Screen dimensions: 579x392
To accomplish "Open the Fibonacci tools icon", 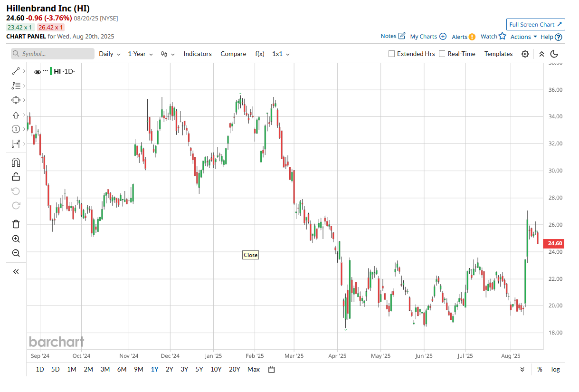I will tap(16, 86).
